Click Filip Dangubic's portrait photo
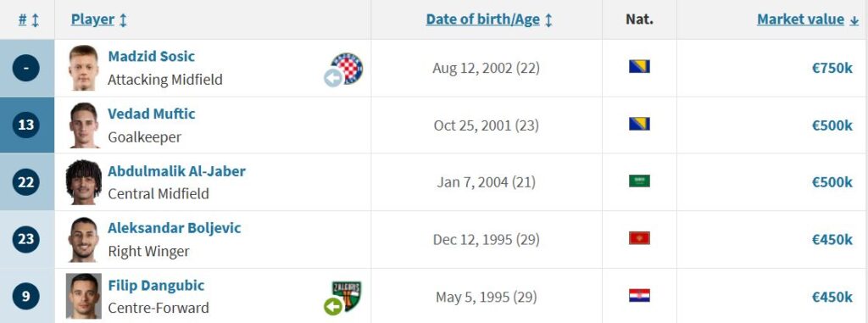Viewport: 868px width, 323px height. [x=84, y=296]
